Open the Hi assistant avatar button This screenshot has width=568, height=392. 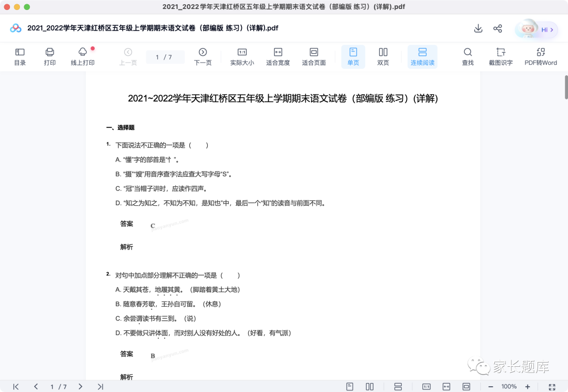point(536,29)
